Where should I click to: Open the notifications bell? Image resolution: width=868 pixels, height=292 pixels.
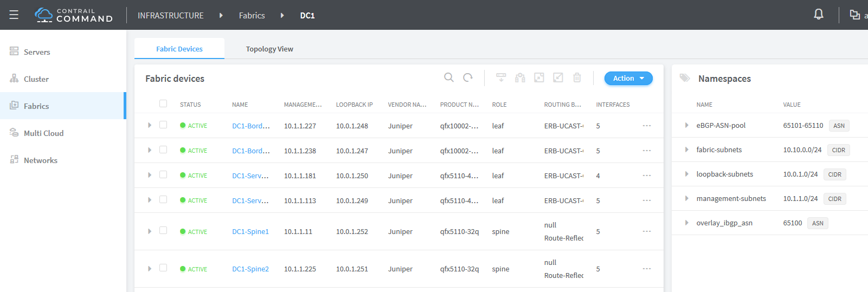tap(819, 15)
